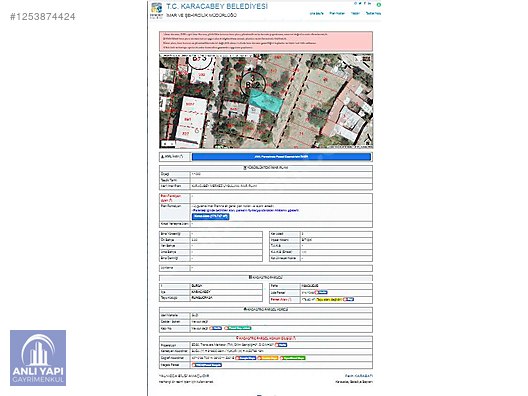
Task: Click the small blue button under Plan Fonksiyon
Action: click(x=210, y=216)
